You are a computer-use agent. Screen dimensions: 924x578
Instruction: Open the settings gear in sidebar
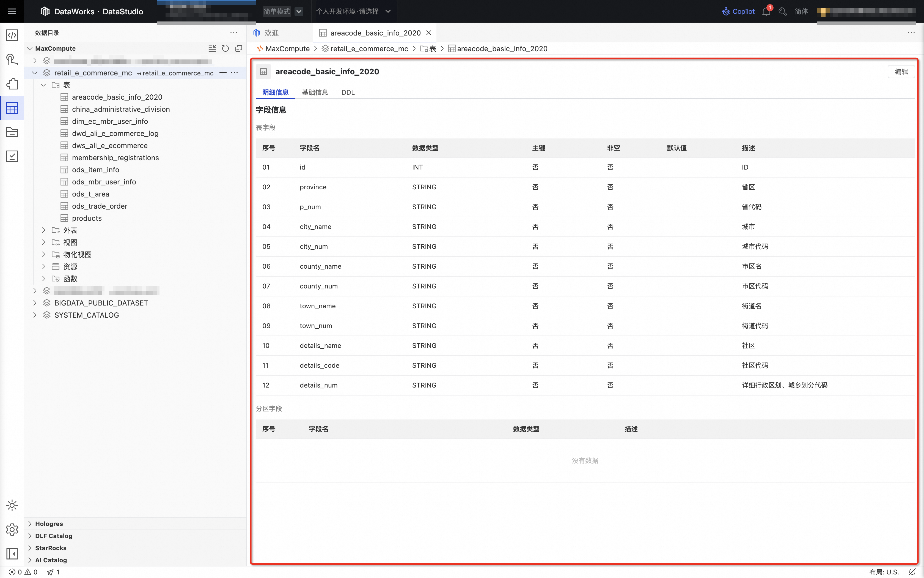(12, 530)
